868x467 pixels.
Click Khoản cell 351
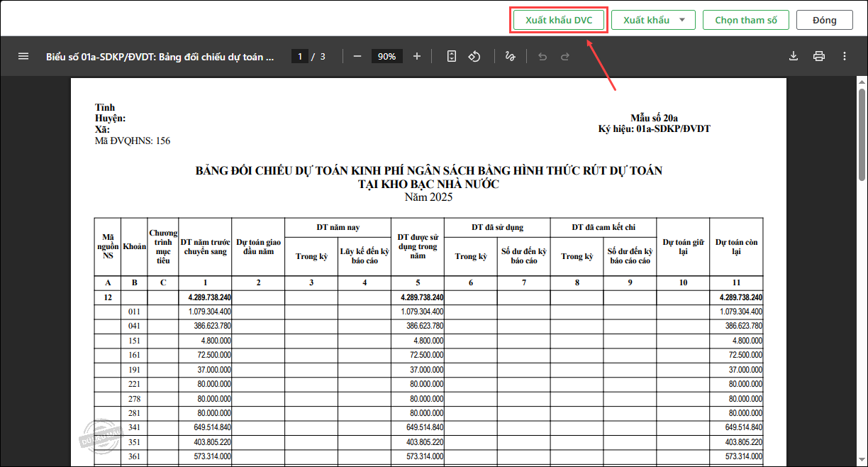pos(134,442)
